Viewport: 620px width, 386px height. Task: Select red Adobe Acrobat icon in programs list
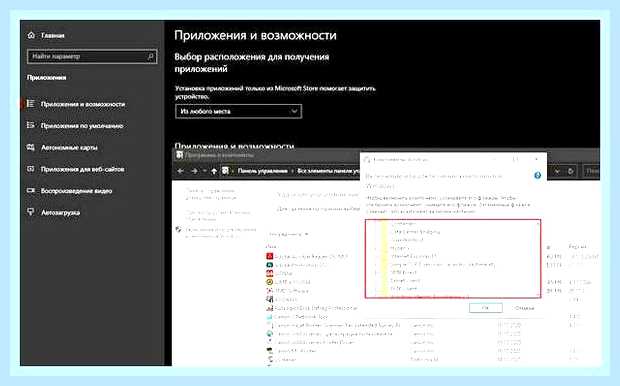(270, 256)
